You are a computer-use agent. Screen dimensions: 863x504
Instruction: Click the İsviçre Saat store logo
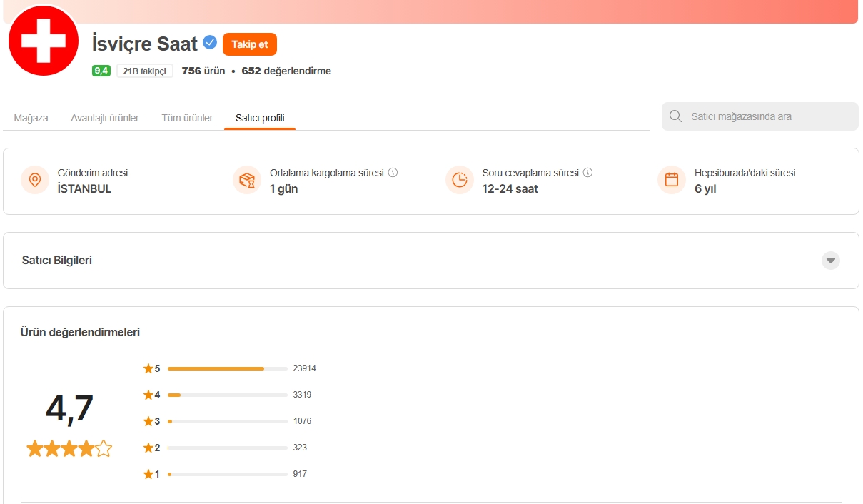click(43, 41)
